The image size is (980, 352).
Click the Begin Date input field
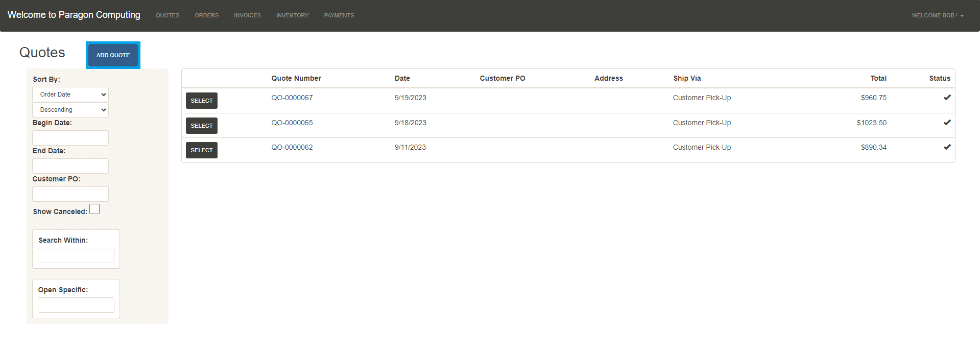70,138
